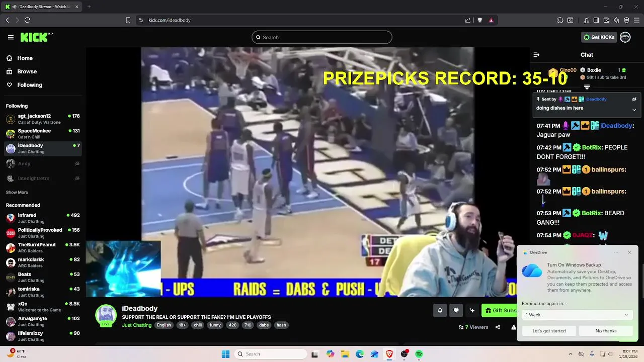
Task: Open the Kick hamburger menu
Action: click(x=11, y=37)
